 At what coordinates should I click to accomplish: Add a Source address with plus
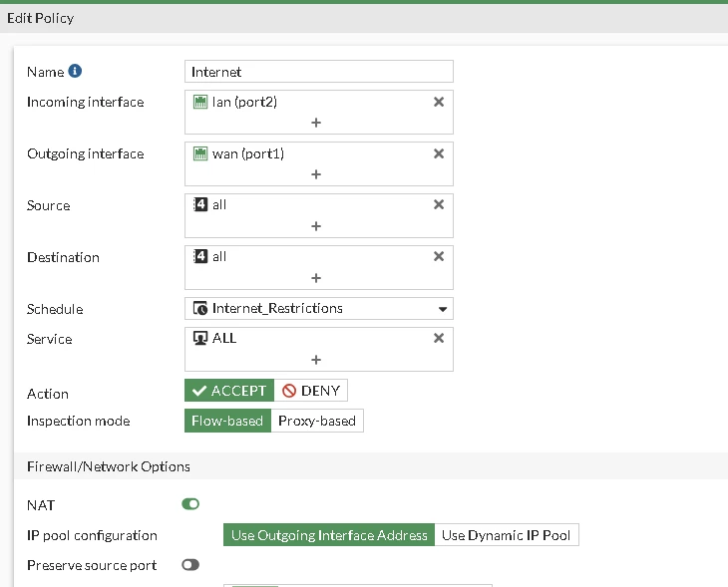coord(316,226)
